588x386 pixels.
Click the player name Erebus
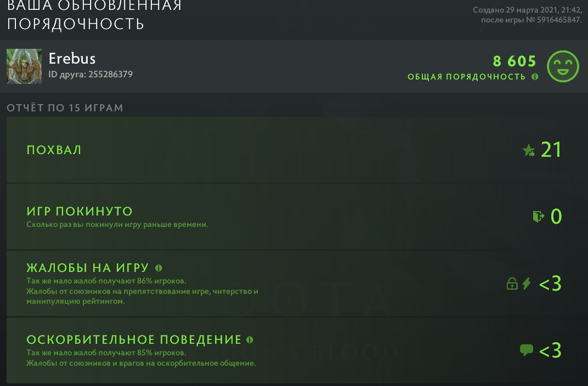coord(72,59)
